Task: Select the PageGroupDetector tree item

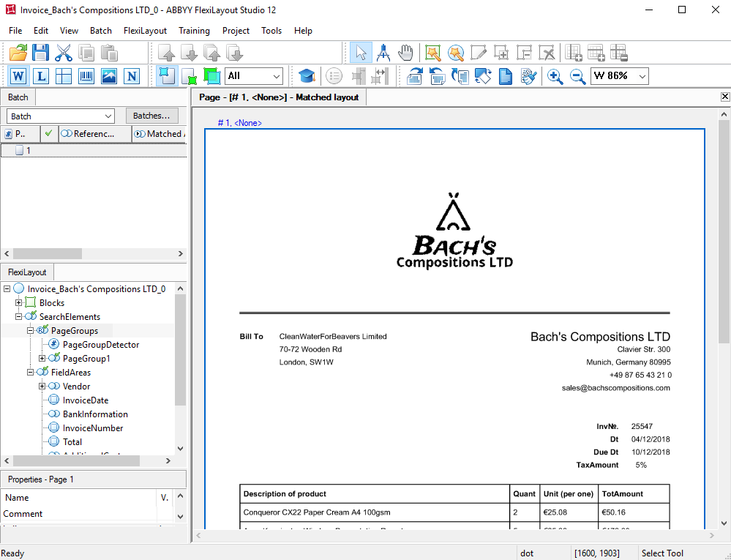Action: tap(101, 345)
